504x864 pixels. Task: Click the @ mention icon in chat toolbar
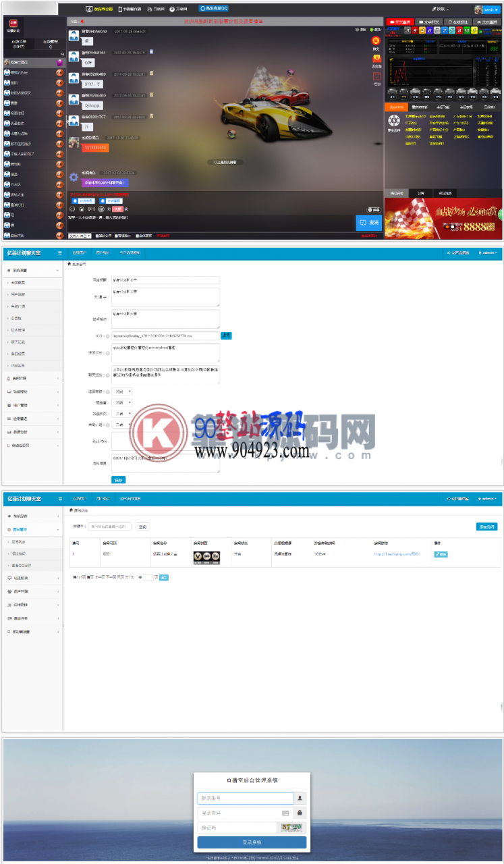(101, 209)
